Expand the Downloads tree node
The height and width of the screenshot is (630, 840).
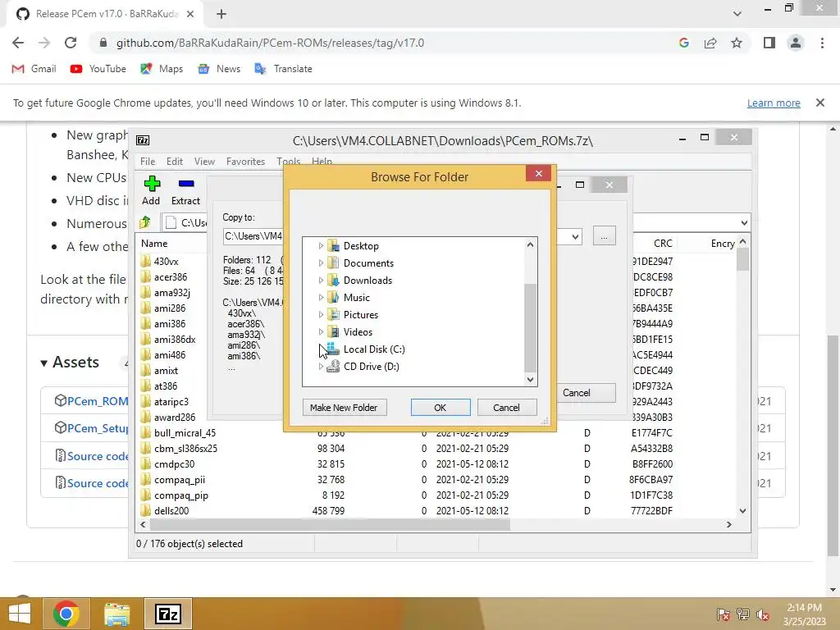pyautogui.click(x=321, y=281)
